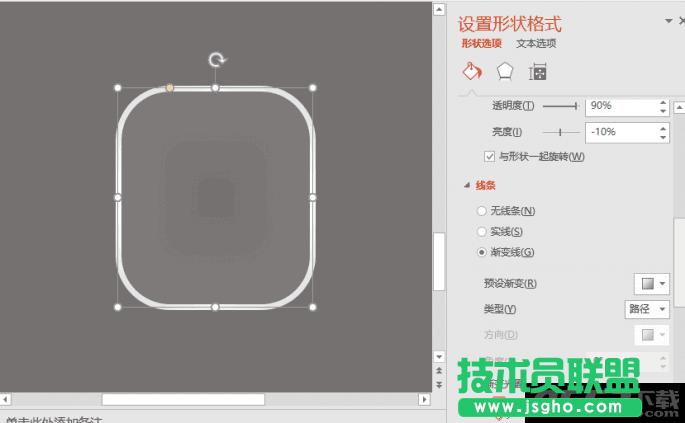
Task: Click the task pane options arrow
Action: tap(668, 21)
